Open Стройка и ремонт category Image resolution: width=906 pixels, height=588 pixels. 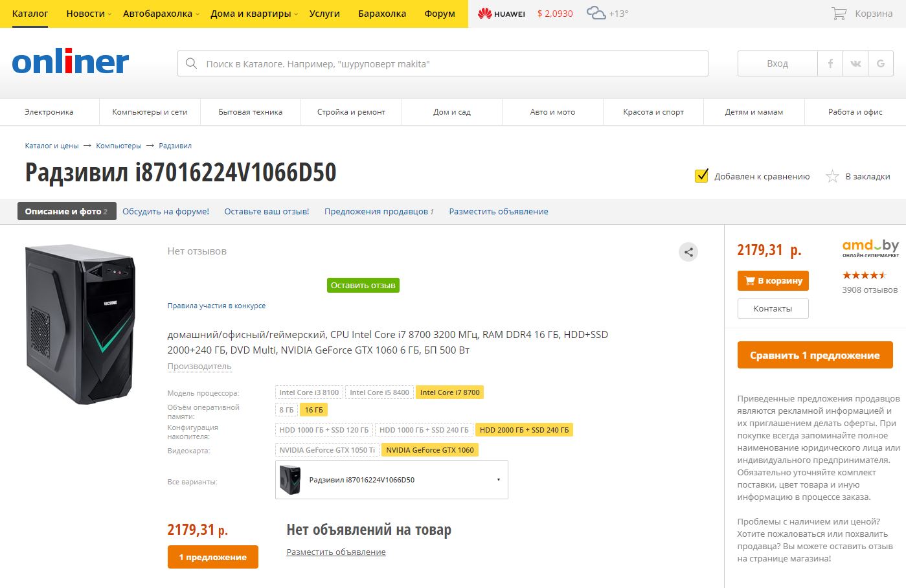[x=351, y=112]
